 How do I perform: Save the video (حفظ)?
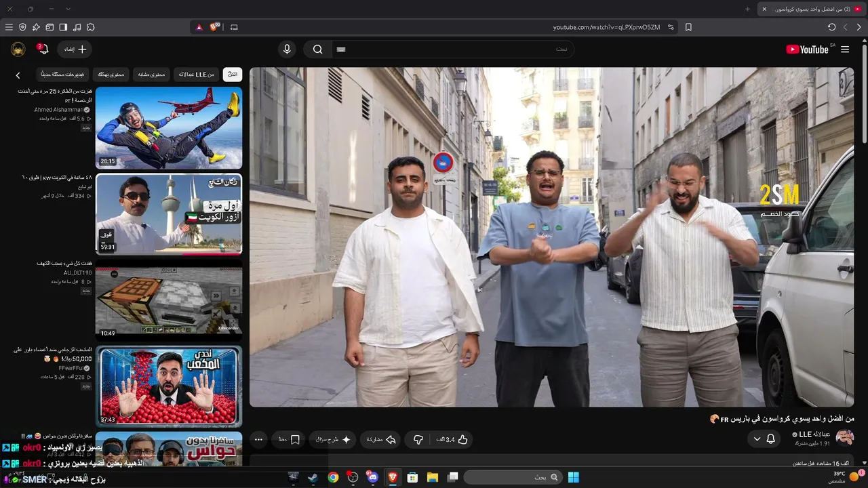coord(289,440)
